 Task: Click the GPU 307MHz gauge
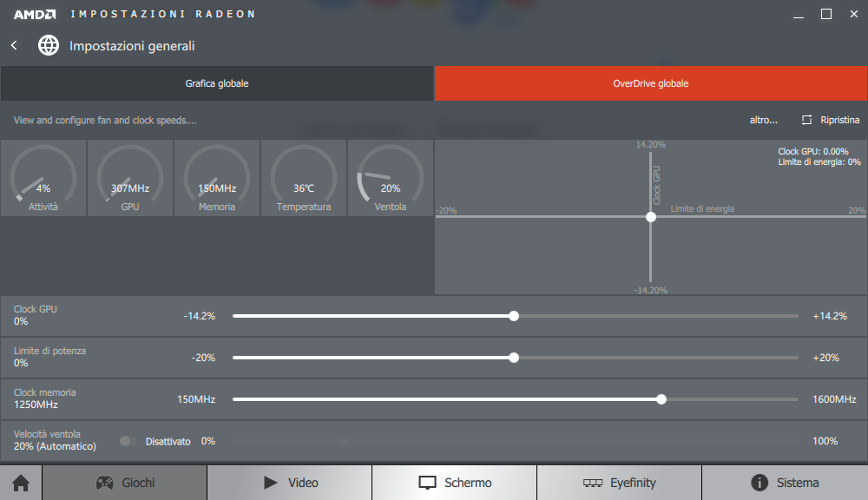[x=130, y=178]
